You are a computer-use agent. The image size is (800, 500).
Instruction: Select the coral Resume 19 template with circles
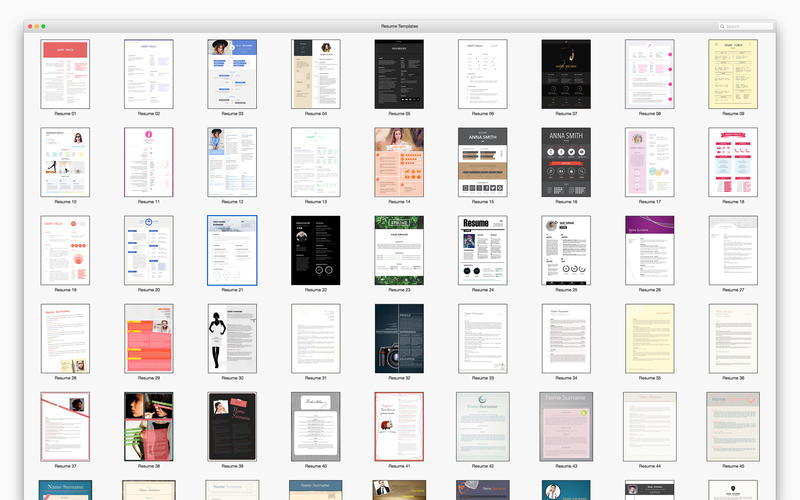coord(65,251)
